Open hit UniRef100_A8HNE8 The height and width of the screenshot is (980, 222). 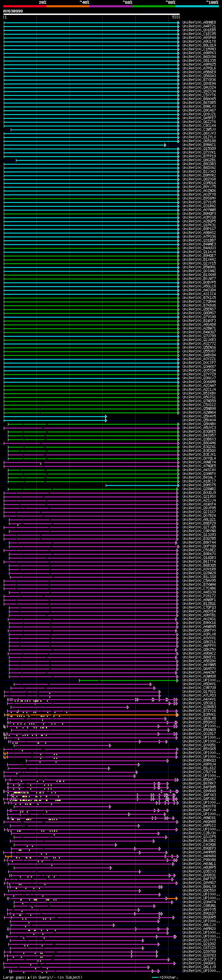[199, 23]
